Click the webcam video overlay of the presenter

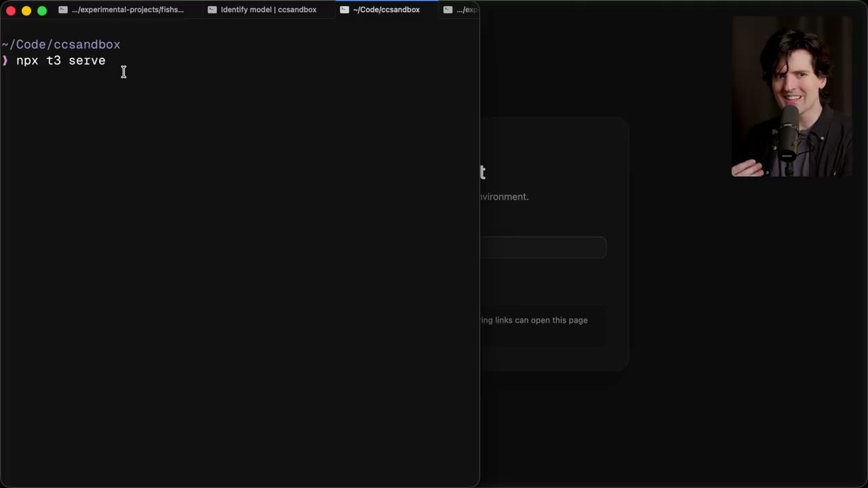[x=791, y=96]
